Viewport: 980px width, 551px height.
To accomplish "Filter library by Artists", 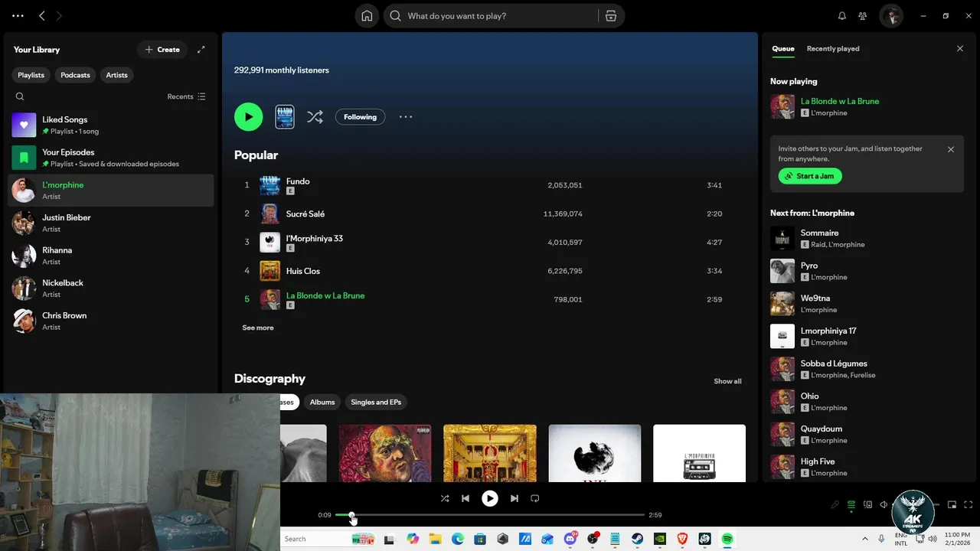I will click(x=117, y=75).
